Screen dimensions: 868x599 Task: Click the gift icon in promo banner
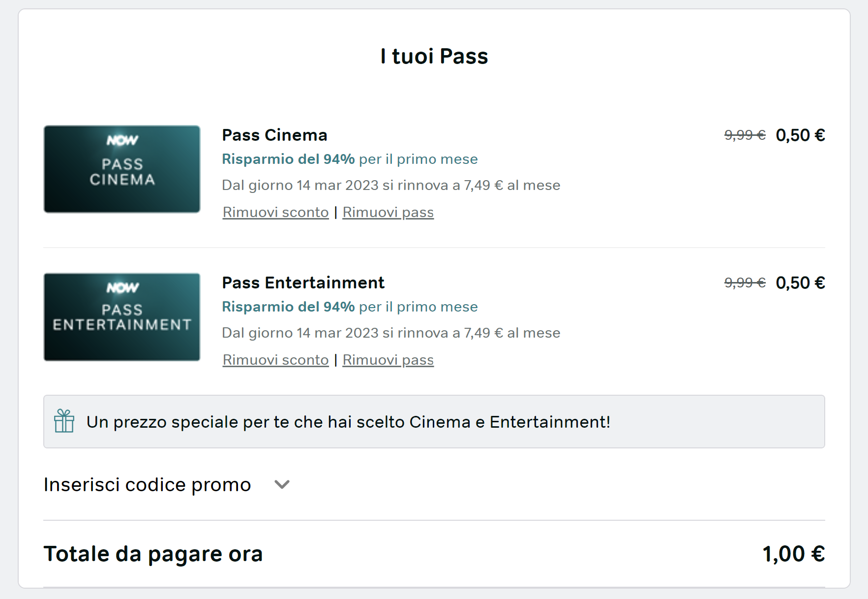tap(64, 421)
